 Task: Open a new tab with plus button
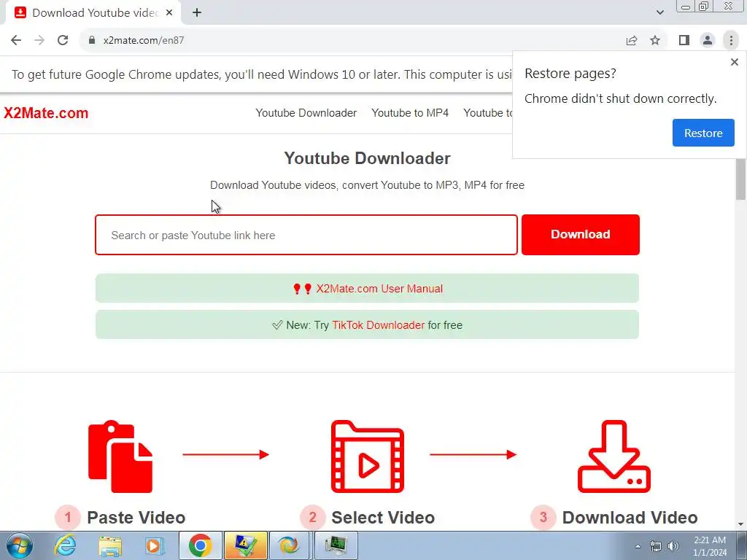pyautogui.click(x=197, y=13)
